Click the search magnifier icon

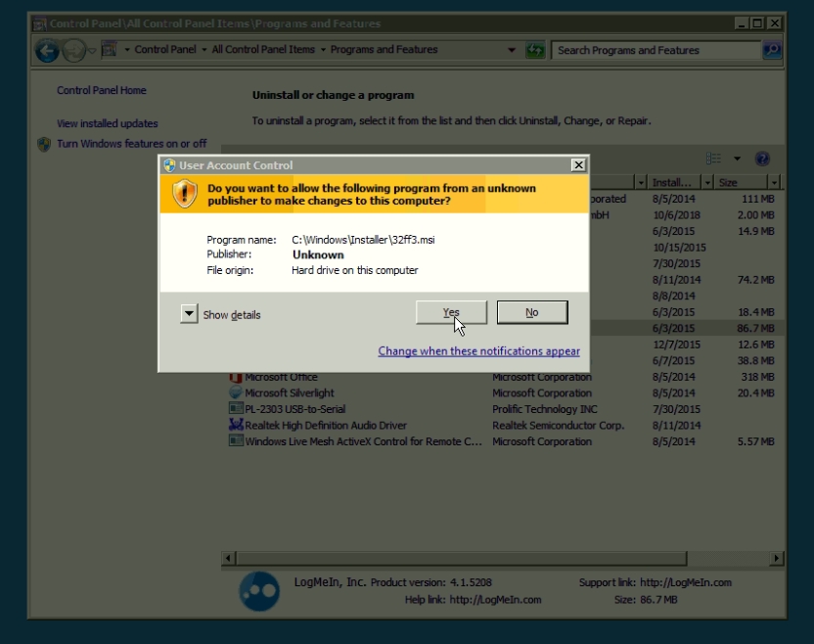[772, 50]
